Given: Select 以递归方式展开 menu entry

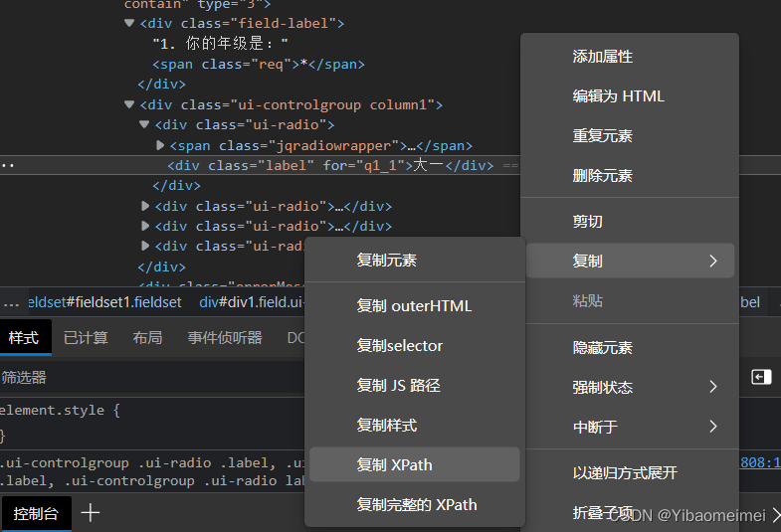Looking at the screenshot, I should click(630, 472).
